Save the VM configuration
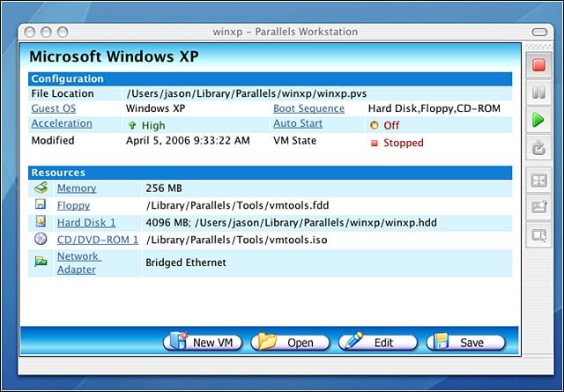Image resolution: width=564 pixels, height=392 pixels. coord(465,342)
